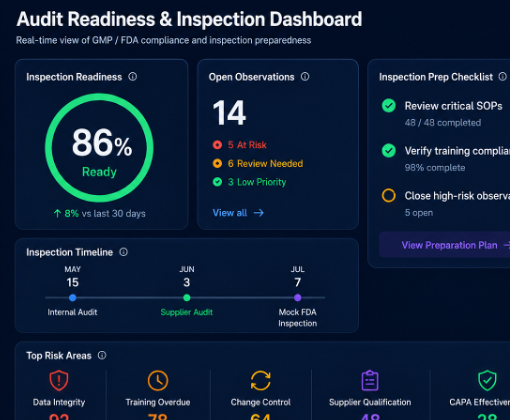Select the Jun 3 Supplier Audit marker
This screenshot has height=420, width=510.
[x=187, y=298]
